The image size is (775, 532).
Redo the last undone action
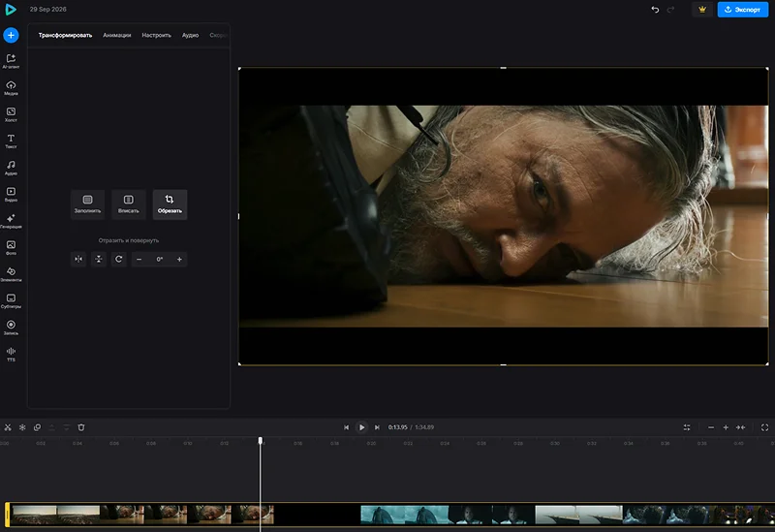point(670,10)
